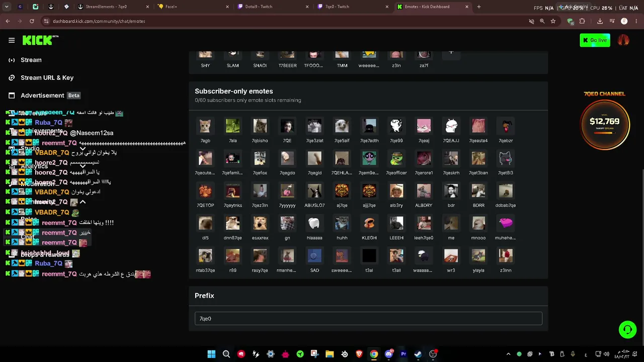Click the Go live button

click(595, 40)
